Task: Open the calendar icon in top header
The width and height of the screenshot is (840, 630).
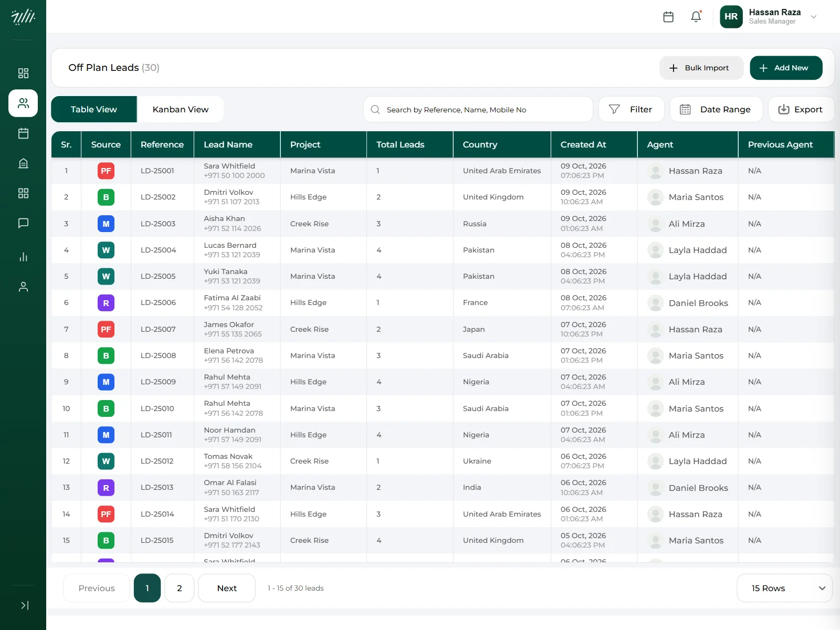Action: 668,17
